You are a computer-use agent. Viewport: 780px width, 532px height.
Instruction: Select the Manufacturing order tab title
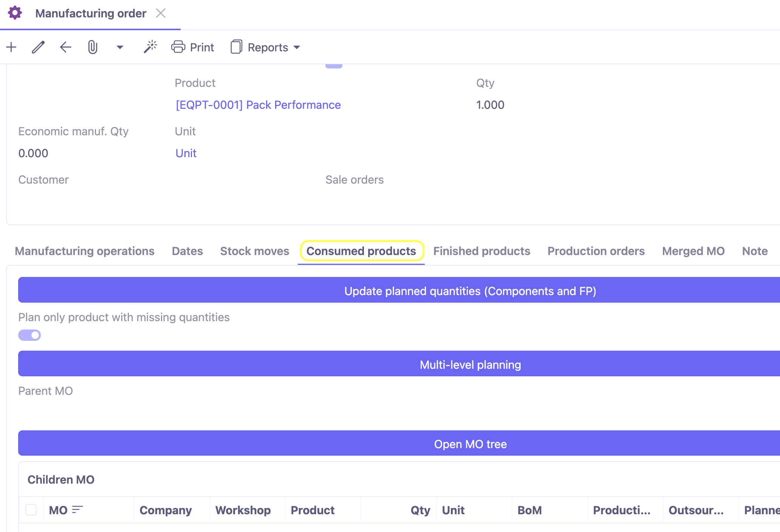(x=91, y=13)
